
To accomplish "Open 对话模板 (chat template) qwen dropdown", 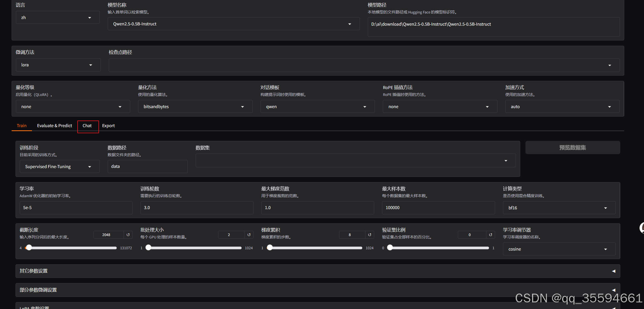I will 317,107.
